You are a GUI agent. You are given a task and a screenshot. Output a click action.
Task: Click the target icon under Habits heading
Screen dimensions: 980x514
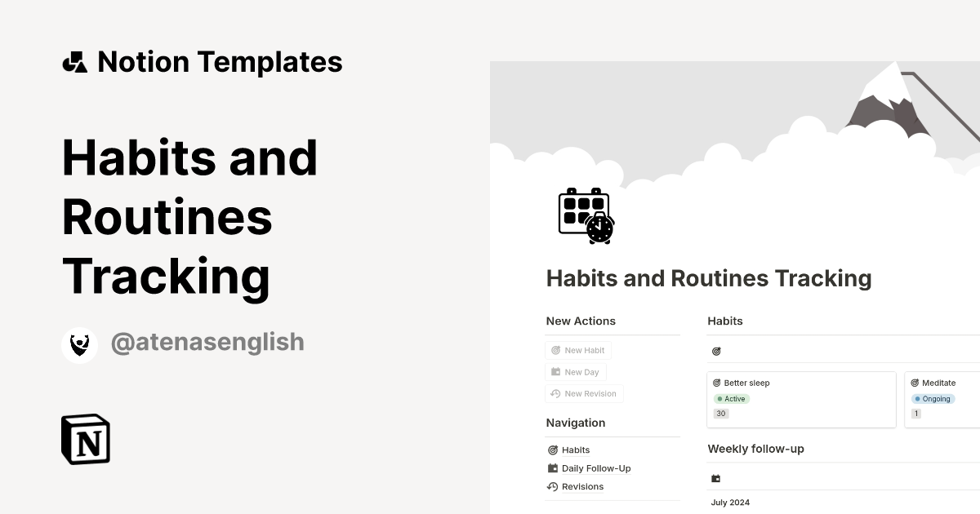(716, 352)
